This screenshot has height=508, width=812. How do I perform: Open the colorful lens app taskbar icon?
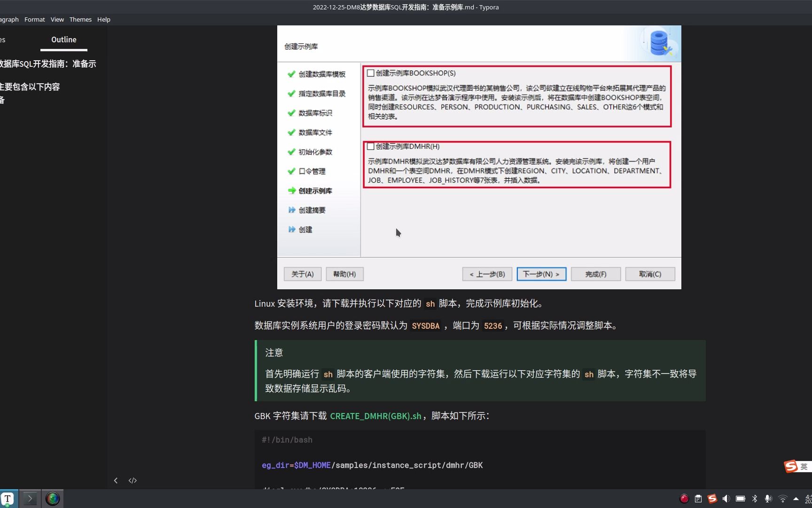(x=53, y=499)
